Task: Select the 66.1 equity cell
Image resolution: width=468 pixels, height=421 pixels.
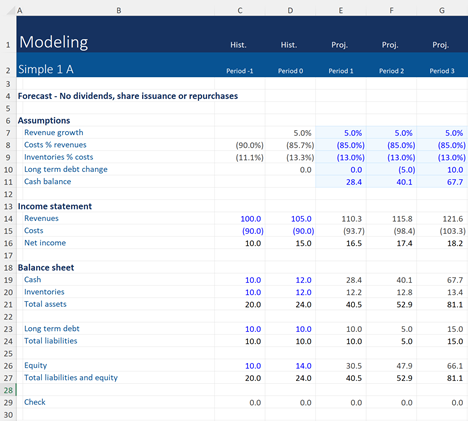Action: [x=442, y=366]
